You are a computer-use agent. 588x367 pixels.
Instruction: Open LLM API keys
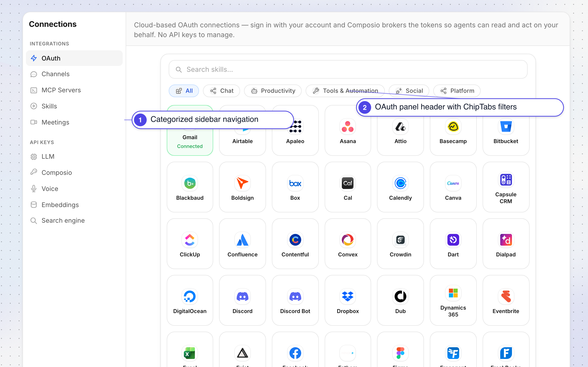tap(74, 157)
